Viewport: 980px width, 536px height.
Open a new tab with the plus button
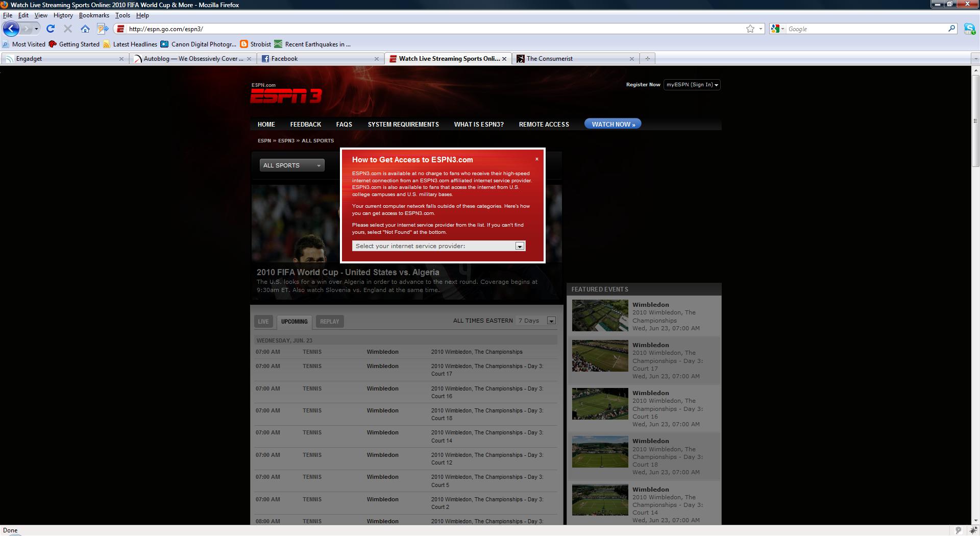point(647,59)
